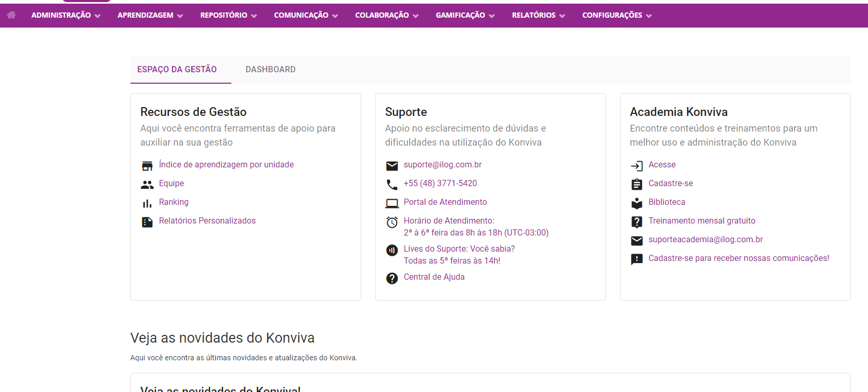Expand the ADMINISTRAÇÃO dropdown arrow
The height and width of the screenshot is (392, 868).
97,16
